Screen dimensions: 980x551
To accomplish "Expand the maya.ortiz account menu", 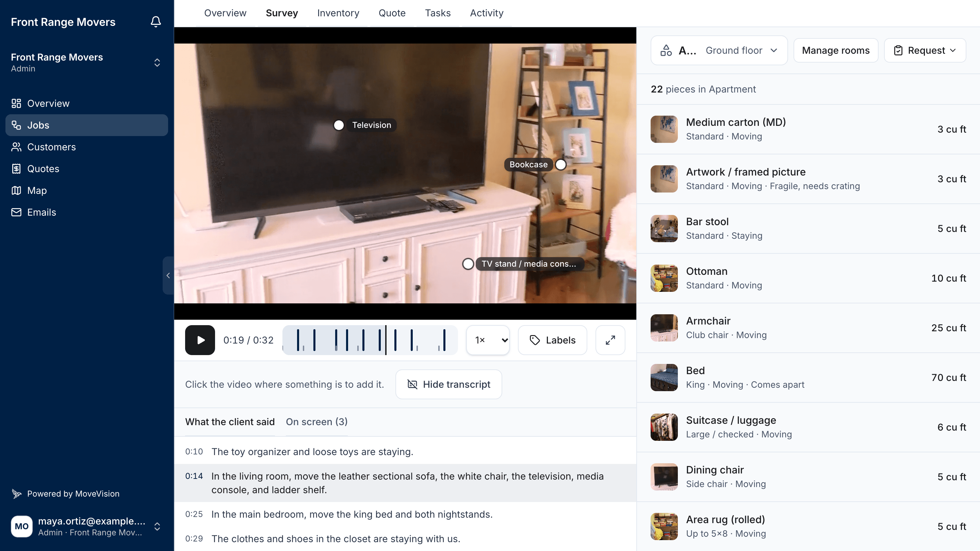I will [87, 526].
